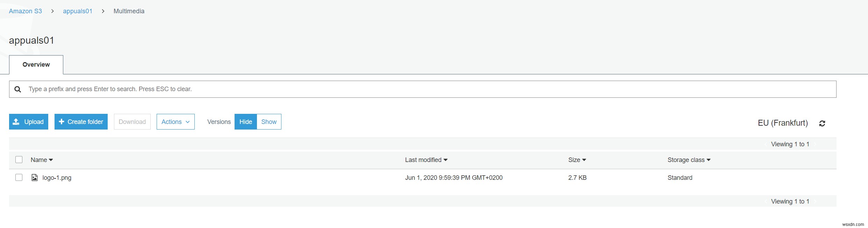
Task: Click the plus icon on Create folder
Action: (62, 122)
